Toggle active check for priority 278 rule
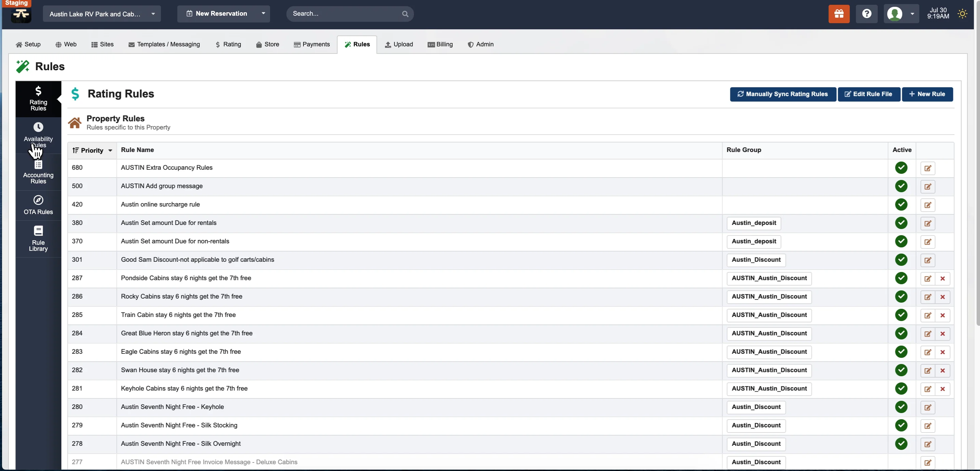The width and height of the screenshot is (980, 471). pos(901,444)
